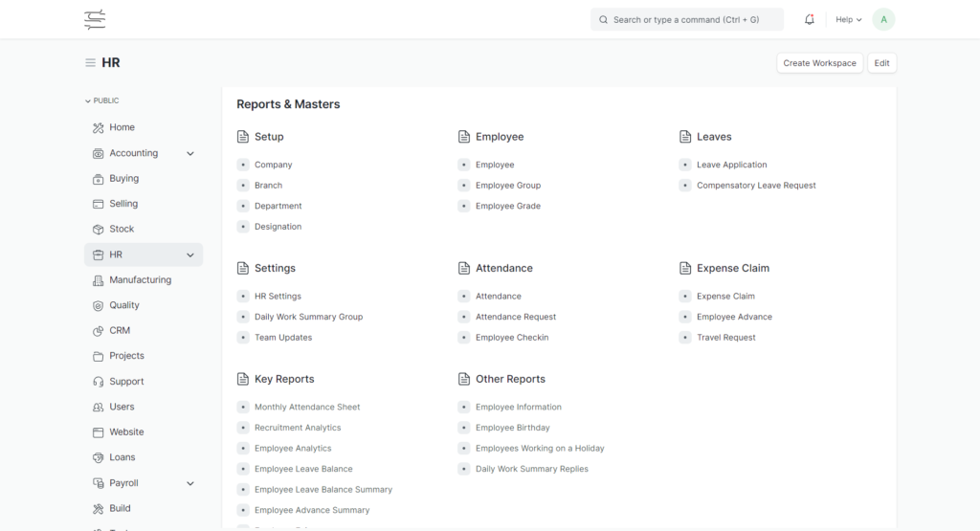Go to the Website workspace in sidebar
This screenshot has height=531, width=980.
126,432
